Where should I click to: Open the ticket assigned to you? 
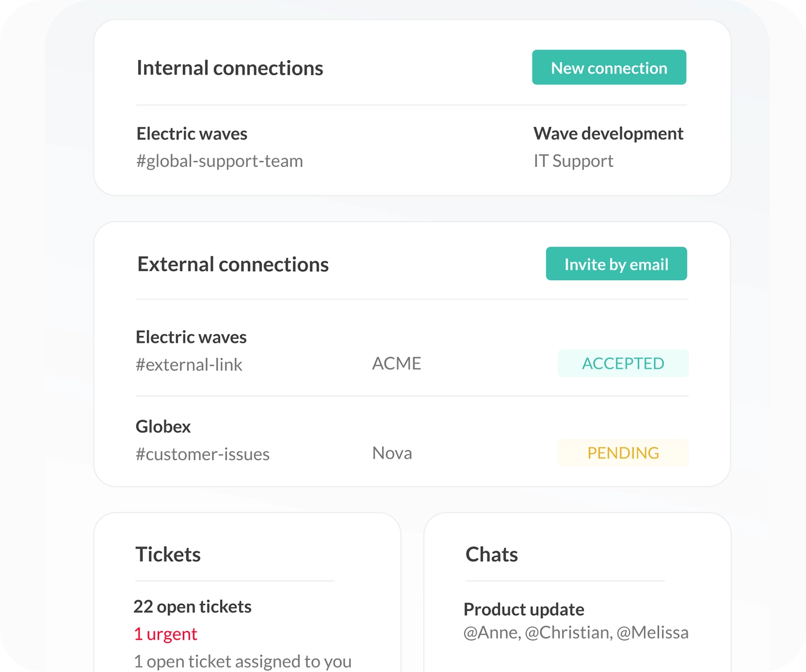(243, 661)
